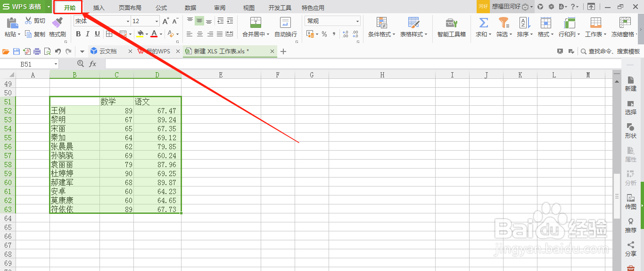Screen dimensions: 644x271
Task: Open Conditional Formatting (条件格式) menu
Action: point(382,27)
